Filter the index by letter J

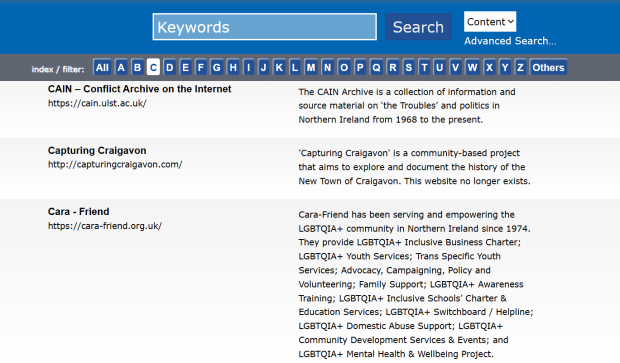[263, 67]
